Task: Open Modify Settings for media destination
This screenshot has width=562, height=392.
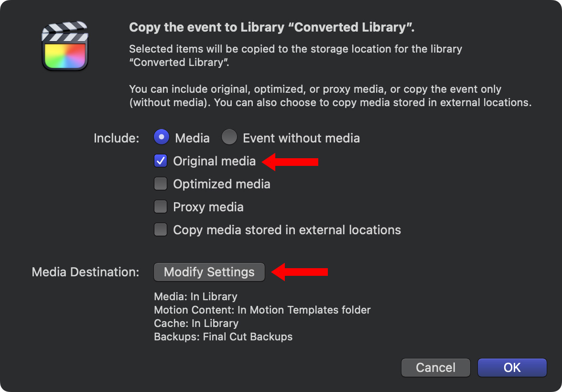Action: [209, 272]
